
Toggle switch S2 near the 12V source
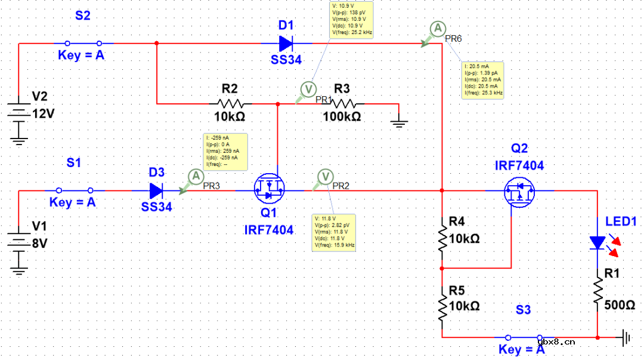(x=82, y=43)
